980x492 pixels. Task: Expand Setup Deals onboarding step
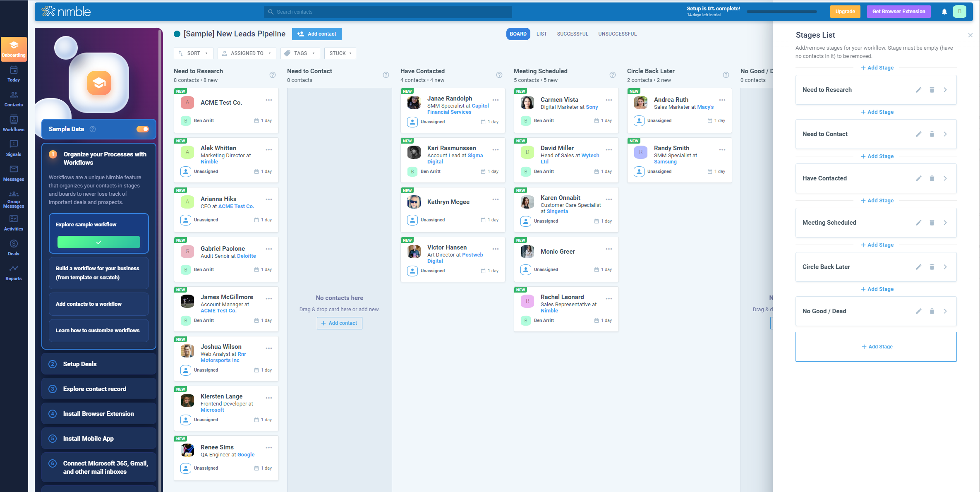tap(99, 364)
